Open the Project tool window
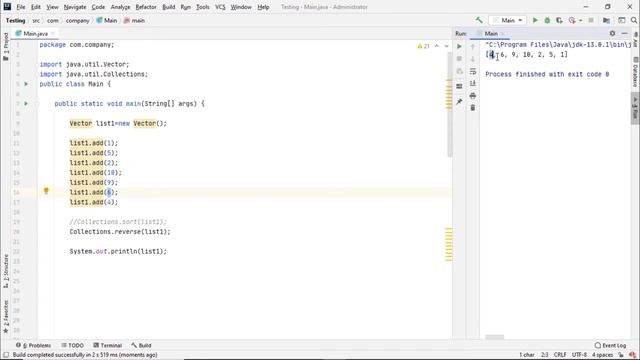 point(6,46)
